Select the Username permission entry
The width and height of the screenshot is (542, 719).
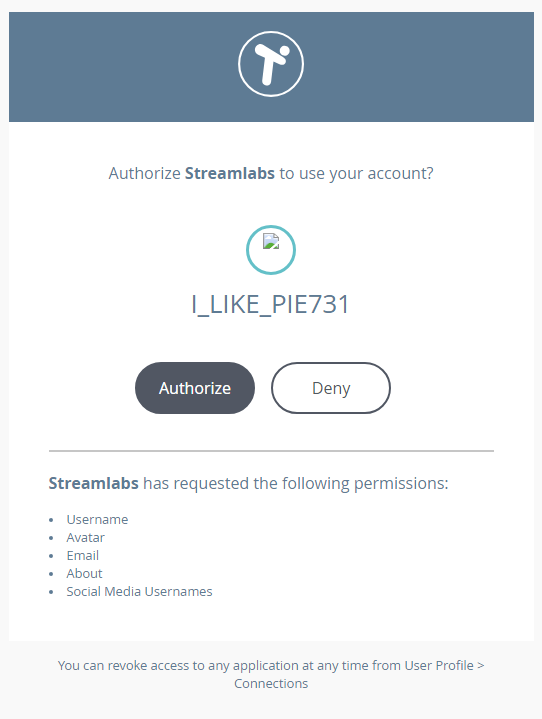tap(97, 520)
